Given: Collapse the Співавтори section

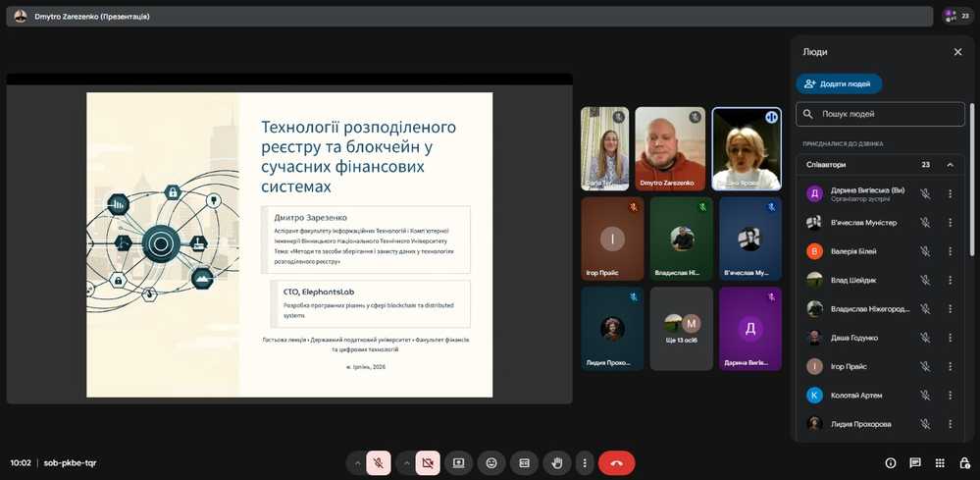Looking at the screenshot, I should coord(950,165).
